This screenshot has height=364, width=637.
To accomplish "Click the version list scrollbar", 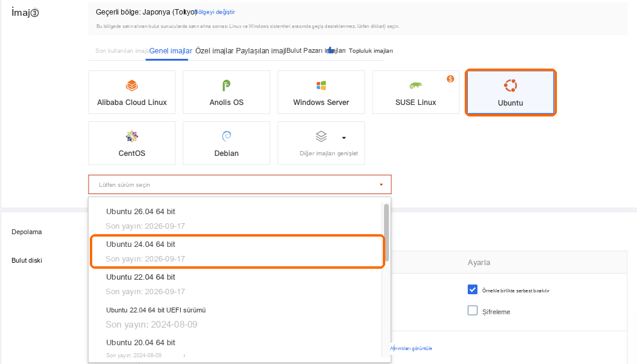I will coord(386,232).
